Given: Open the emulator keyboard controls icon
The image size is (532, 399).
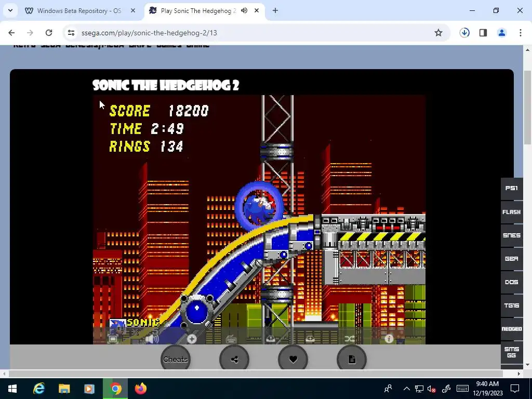Looking at the screenshot, I should 231,339.
